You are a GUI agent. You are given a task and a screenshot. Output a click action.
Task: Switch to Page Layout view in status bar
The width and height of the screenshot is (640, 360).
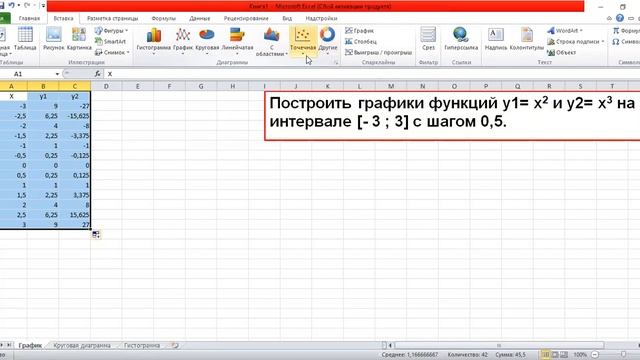click(x=555, y=355)
